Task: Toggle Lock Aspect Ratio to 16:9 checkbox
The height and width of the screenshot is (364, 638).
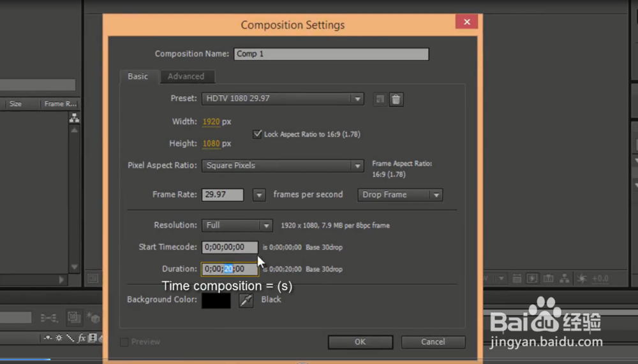Action: (x=257, y=135)
